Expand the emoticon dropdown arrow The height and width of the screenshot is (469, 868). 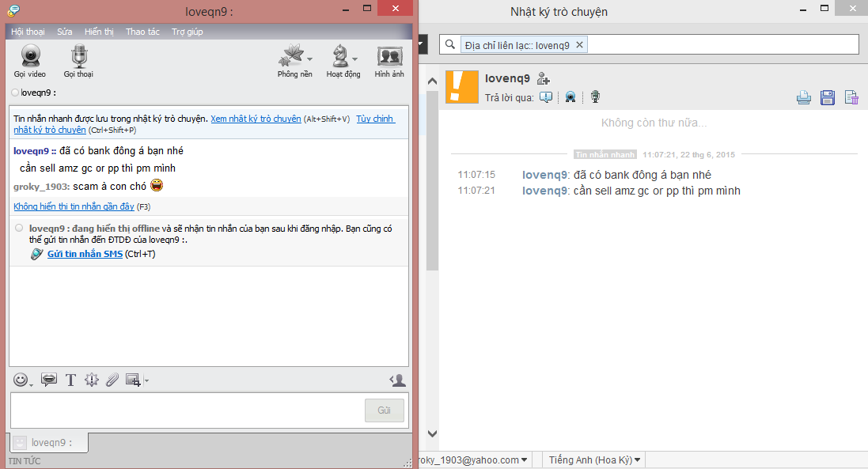(x=31, y=384)
